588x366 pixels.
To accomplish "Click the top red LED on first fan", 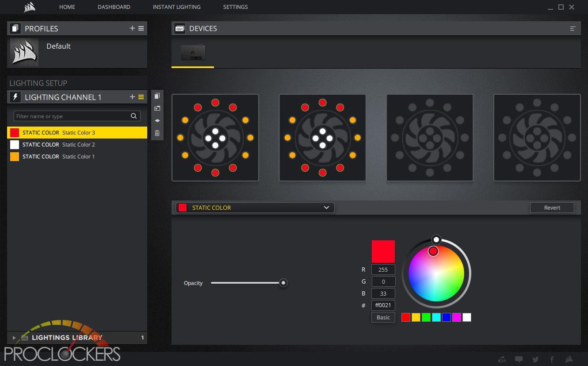I will click(215, 103).
